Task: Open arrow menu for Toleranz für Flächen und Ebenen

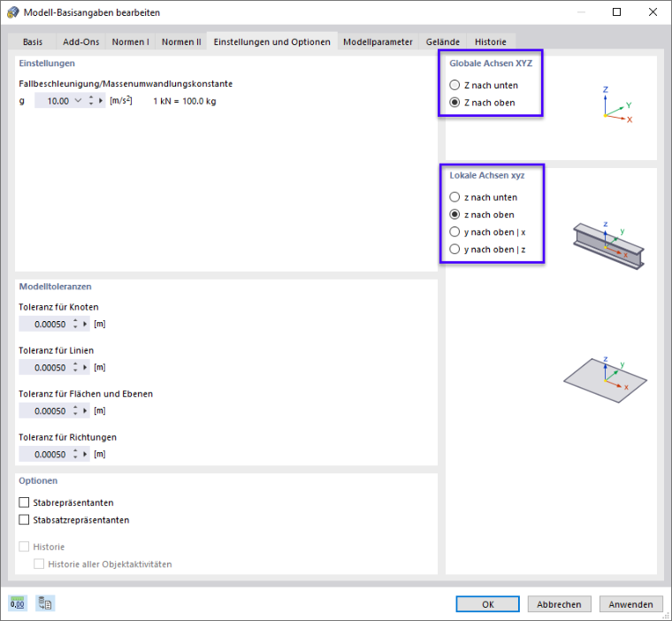Action: point(85,410)
